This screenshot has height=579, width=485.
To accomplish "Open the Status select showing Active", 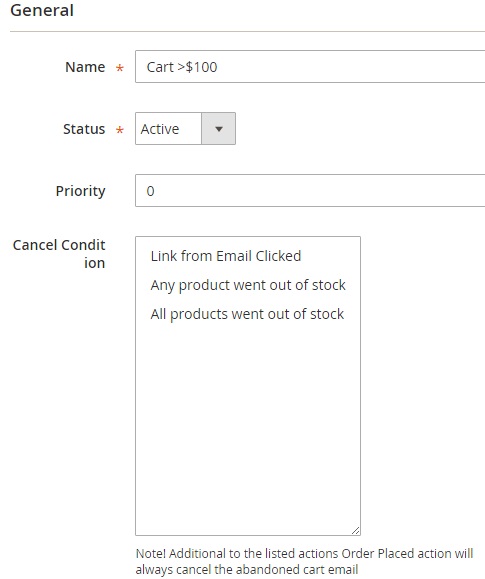I will 185,129.
